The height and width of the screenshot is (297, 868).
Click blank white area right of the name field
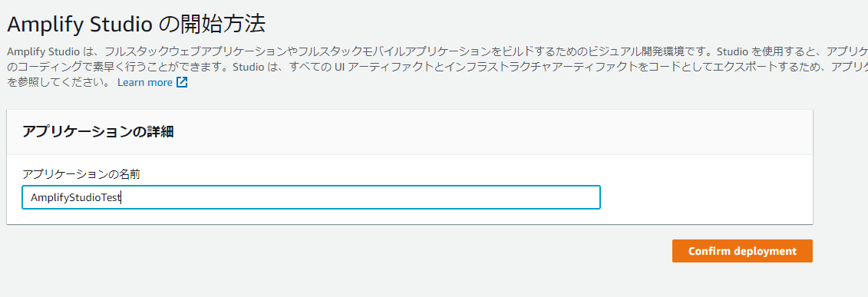tap(706, 197)
